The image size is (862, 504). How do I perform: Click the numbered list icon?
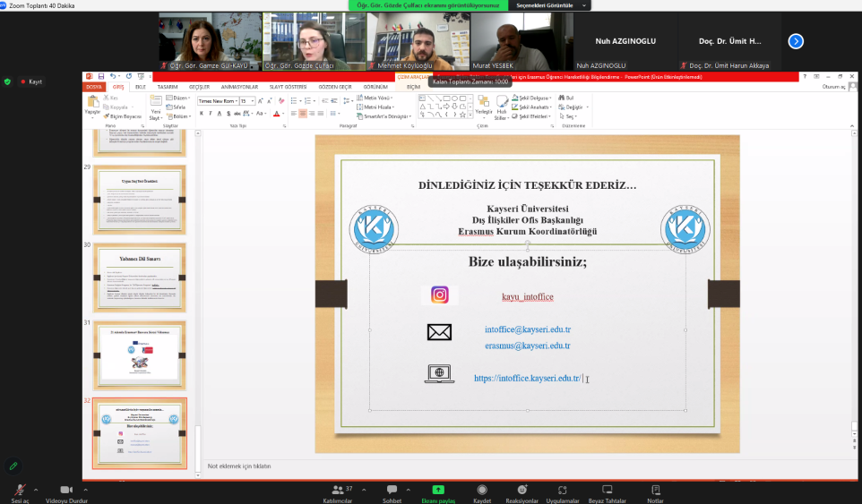308,101
